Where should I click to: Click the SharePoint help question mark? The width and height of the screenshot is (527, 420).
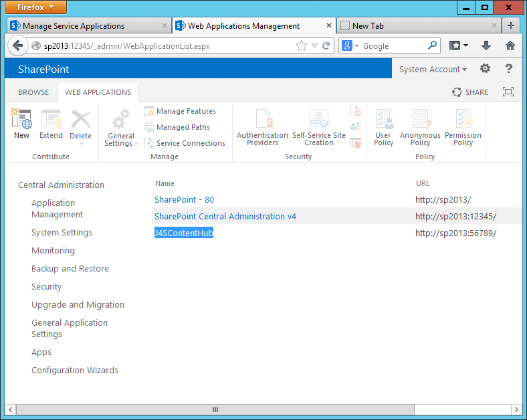coord(509,68)
